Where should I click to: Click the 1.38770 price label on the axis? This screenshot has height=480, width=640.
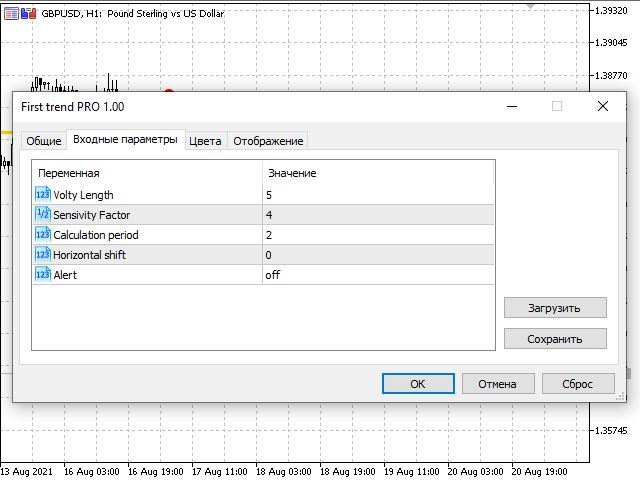[x=611, y=76]
